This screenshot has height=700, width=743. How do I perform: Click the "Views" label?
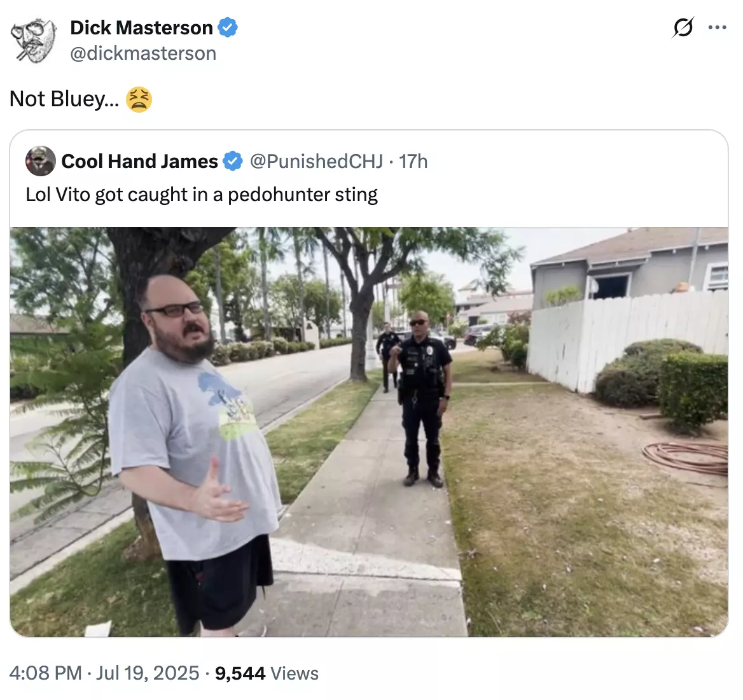click(295, 673)
